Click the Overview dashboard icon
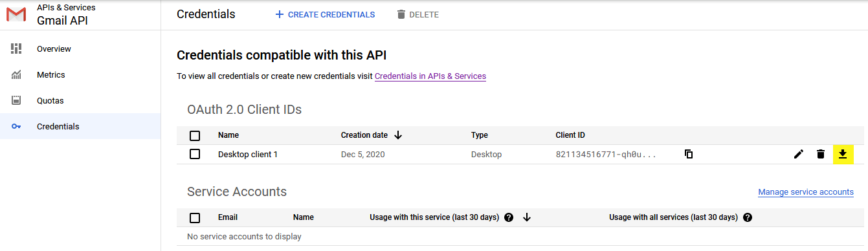Screen dimensions: 868x251 point(17,49)
